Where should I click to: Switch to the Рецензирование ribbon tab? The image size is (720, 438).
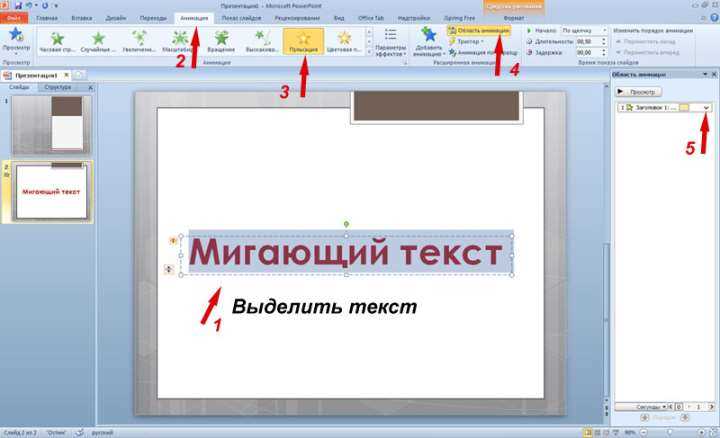[297, 18]
